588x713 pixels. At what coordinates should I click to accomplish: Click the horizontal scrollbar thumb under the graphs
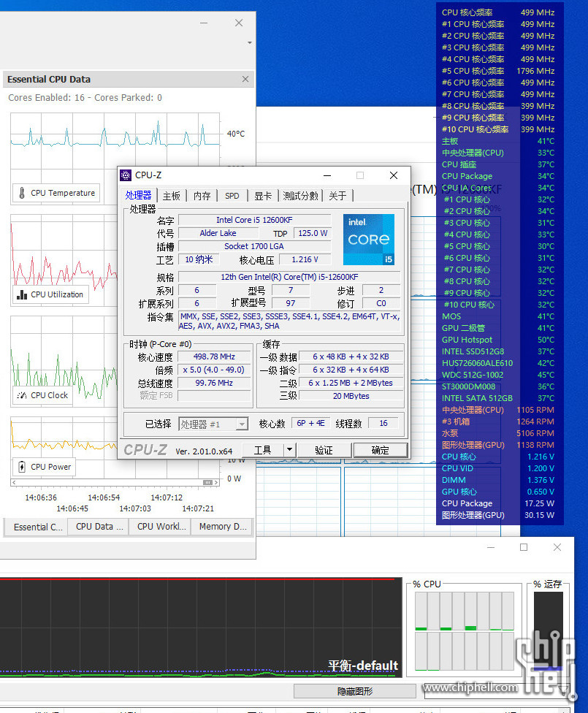(207, 482)
